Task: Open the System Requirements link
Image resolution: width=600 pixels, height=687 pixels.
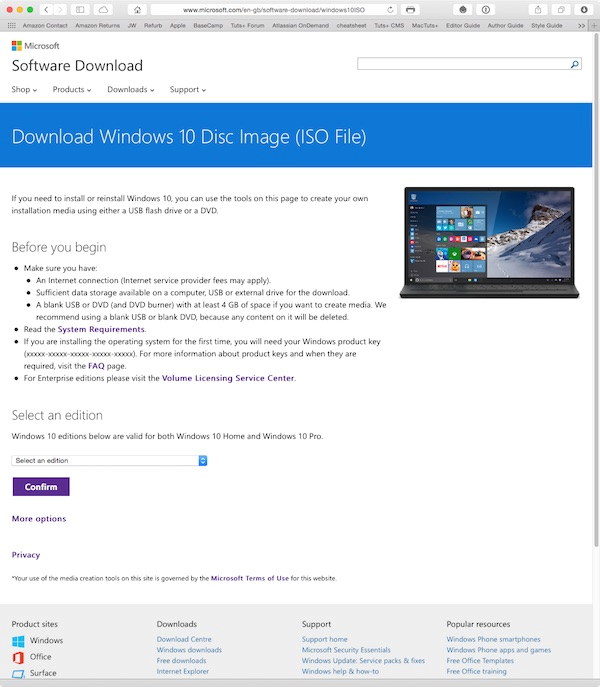Action: pyautogui.click(x=101, y=329)
